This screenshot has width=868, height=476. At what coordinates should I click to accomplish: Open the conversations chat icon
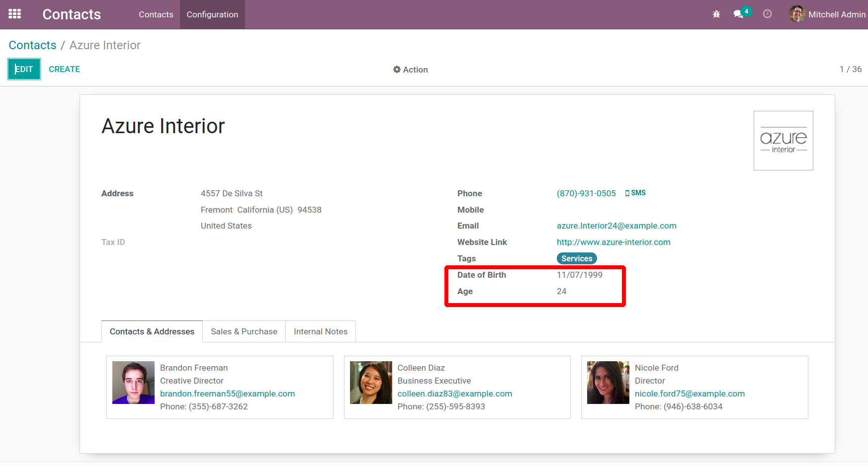click(x=738, y=14)
